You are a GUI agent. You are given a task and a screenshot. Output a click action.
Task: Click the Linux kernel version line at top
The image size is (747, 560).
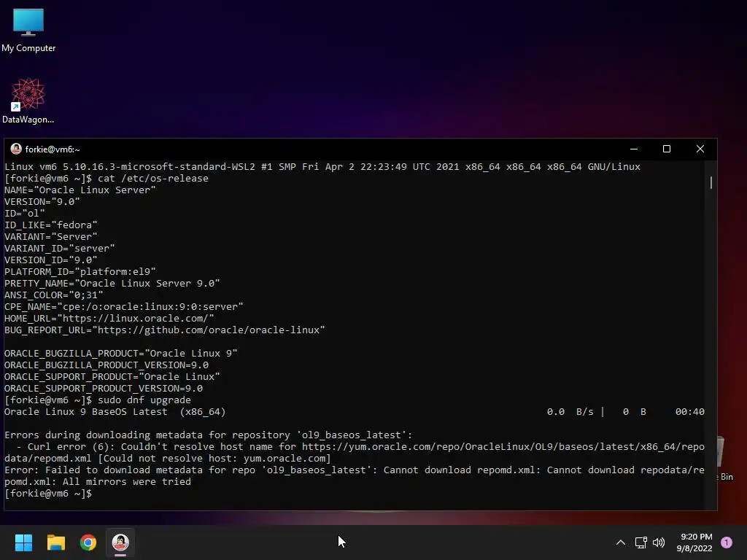[x=322, y=167]
